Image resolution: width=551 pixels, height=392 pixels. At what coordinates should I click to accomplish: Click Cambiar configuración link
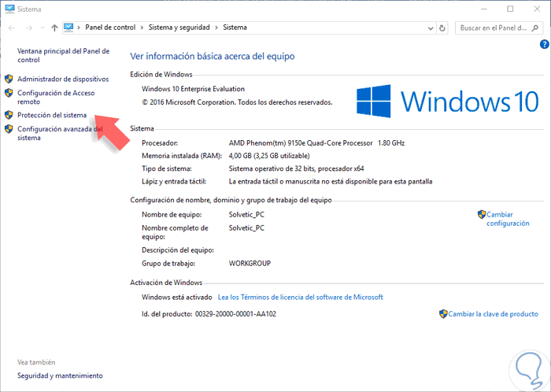pos(508,219)
